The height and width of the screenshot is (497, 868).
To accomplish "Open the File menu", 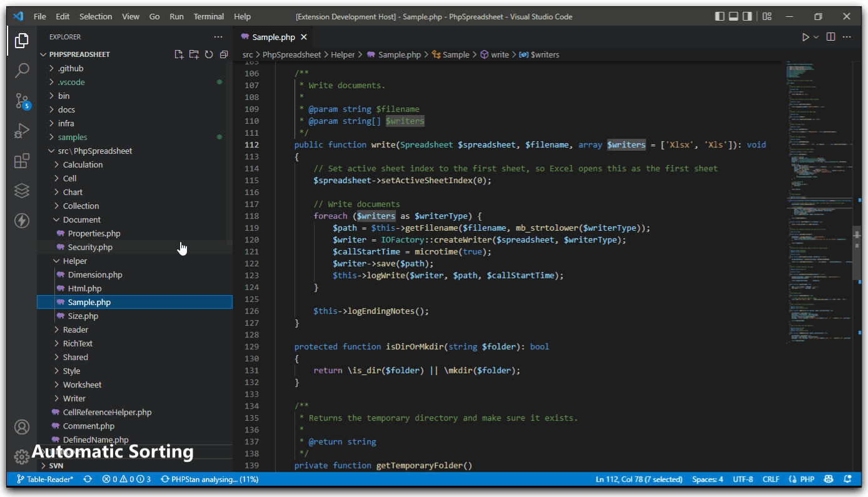I will point(40,17).
